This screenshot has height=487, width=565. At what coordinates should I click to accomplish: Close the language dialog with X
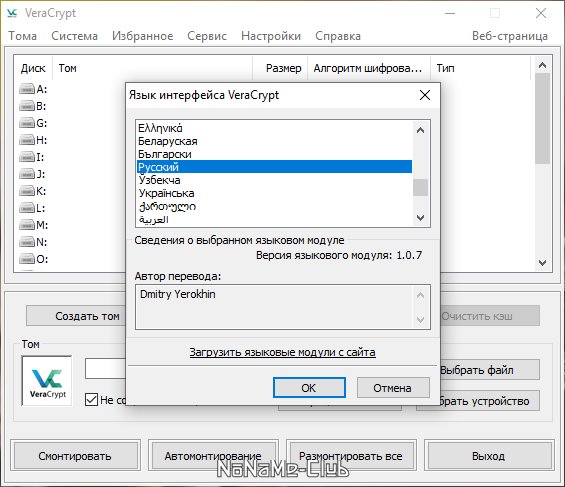pos(425,95)
